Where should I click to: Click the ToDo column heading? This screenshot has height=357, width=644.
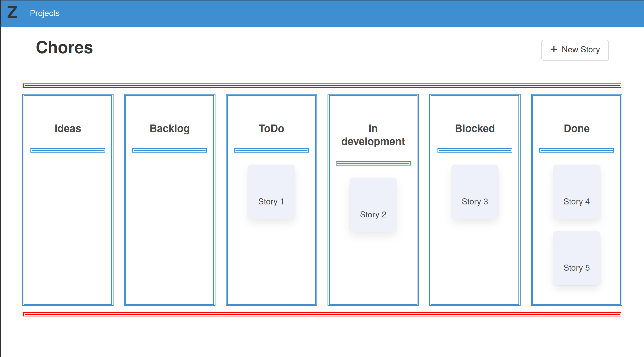tap(271, 129)
